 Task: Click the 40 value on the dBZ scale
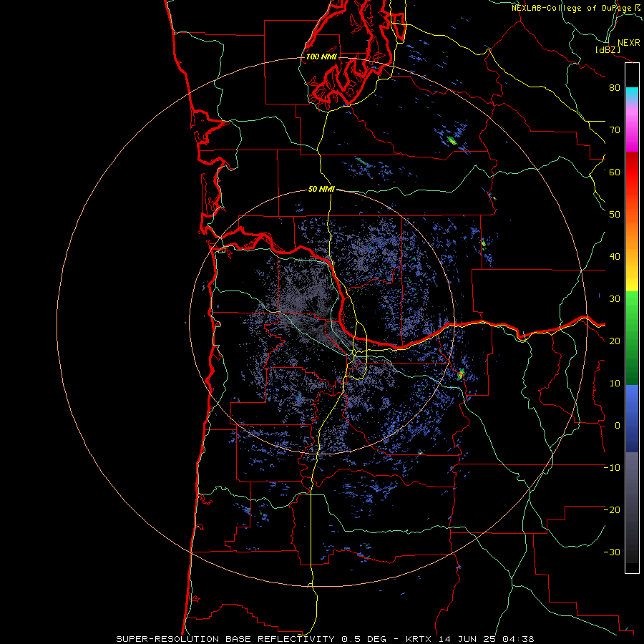(x=615, y=257)
